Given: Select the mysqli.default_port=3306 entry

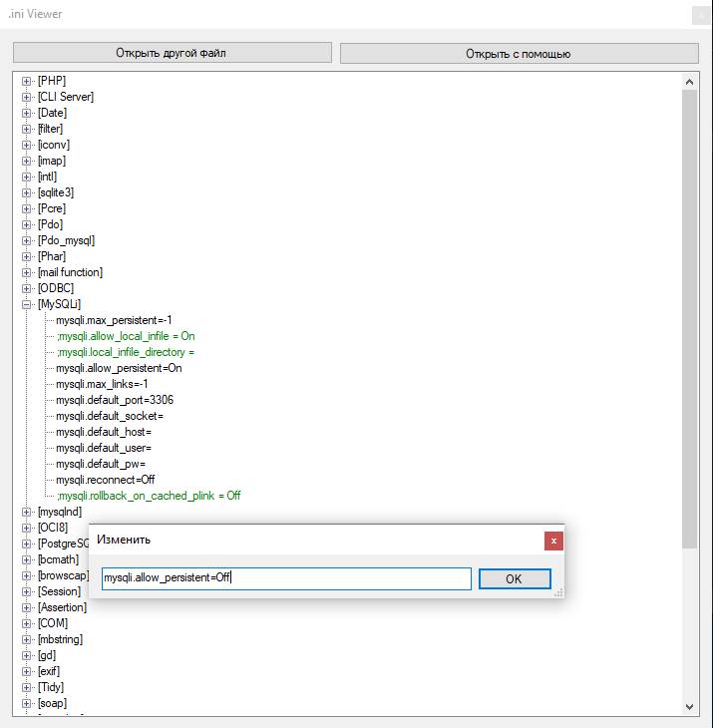Looking at the screenshot, I should tap(115, 400).
